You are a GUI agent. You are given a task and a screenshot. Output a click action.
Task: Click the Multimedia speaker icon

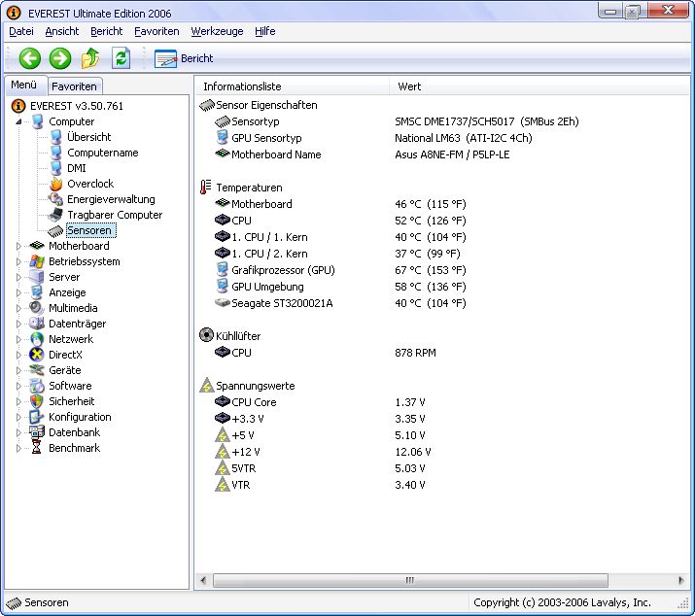(37, 308)
